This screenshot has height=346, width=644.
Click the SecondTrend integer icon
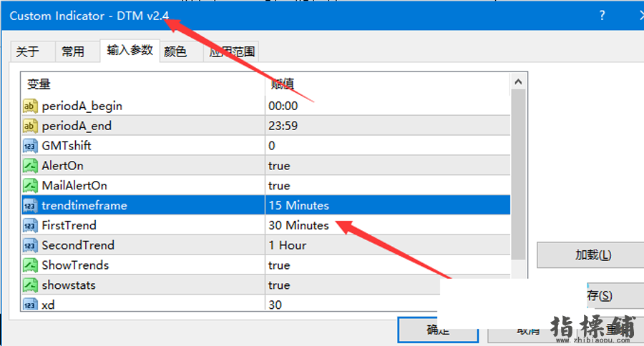click(30, 245)
